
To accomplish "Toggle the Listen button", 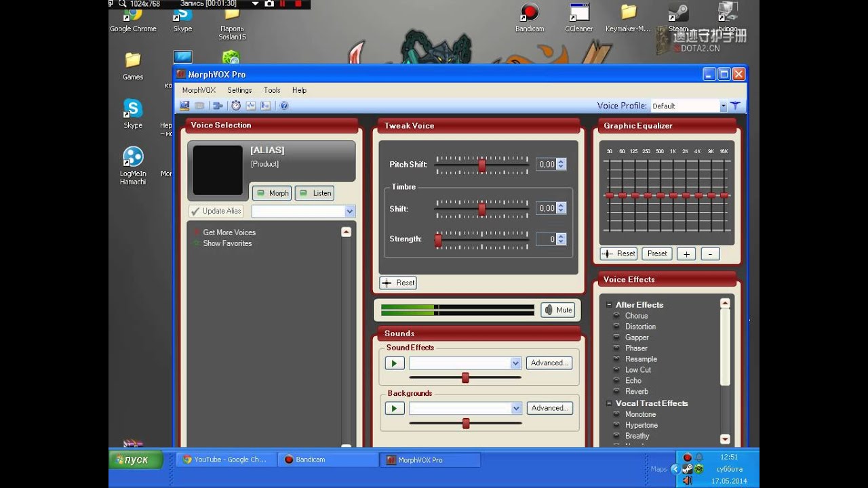I will tap(315, 193).
